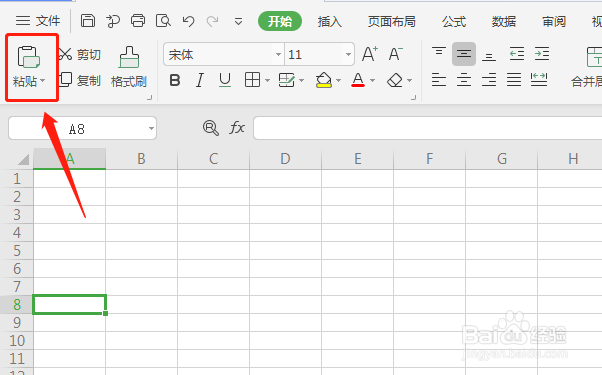Image resolution: width=602 pixels, height=375 pixels.
Task: Click the fx insert function icon
Action: (237, 127)
